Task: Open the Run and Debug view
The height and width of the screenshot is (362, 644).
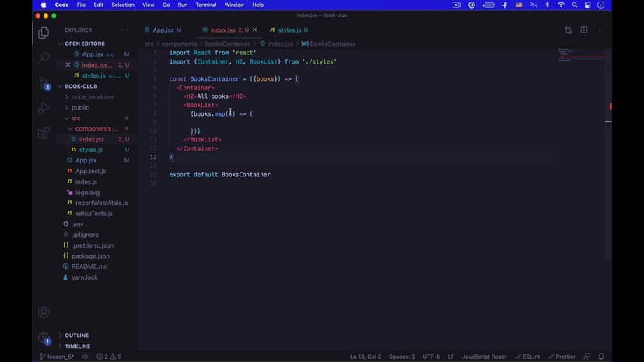Action: point(44,108)
